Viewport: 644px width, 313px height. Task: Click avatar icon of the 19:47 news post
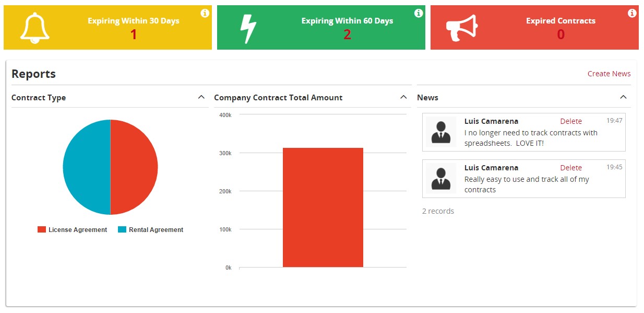(441, 133)
